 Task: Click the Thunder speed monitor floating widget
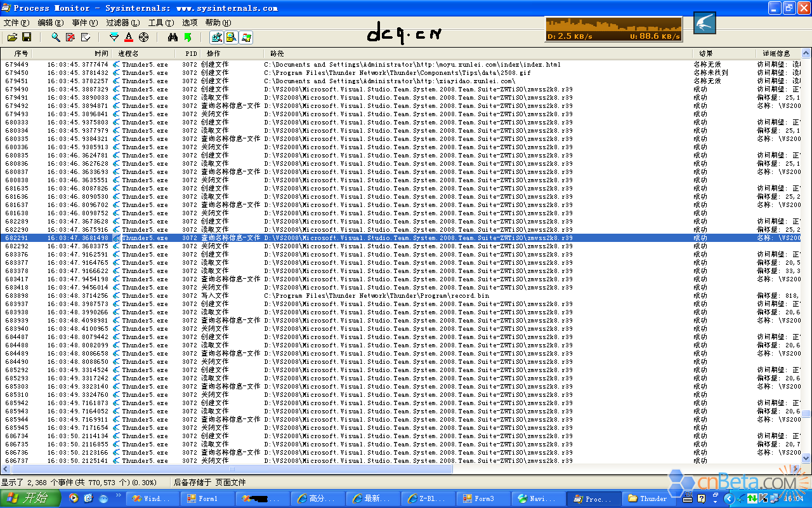[613, 29]
